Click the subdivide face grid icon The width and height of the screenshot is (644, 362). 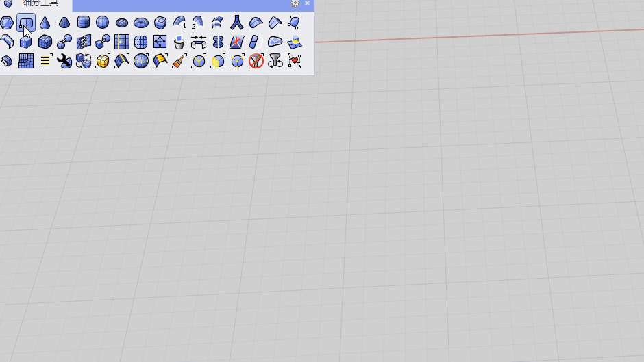pyautogui.click(x=141, y=42)
